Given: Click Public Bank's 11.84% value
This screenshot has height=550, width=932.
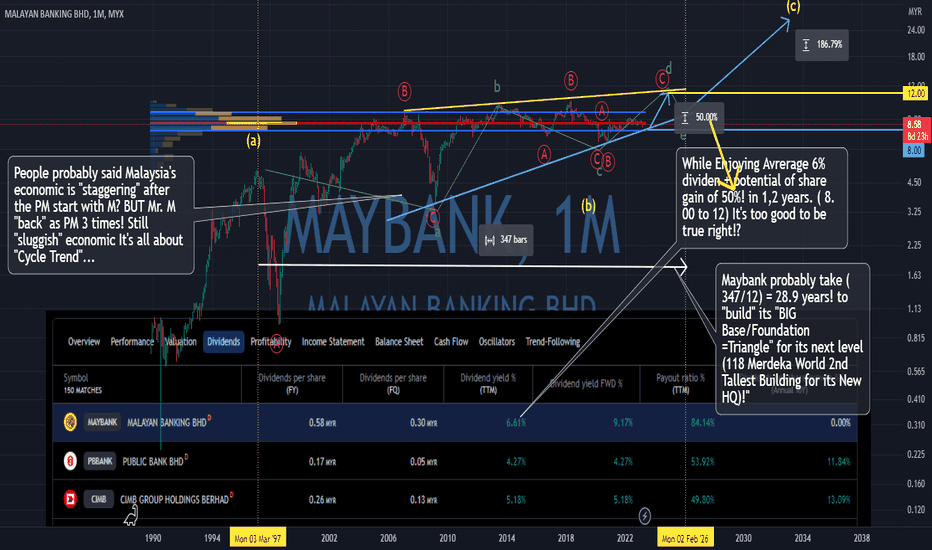Looking at the screenshot, I should click(x=839, y=461).
